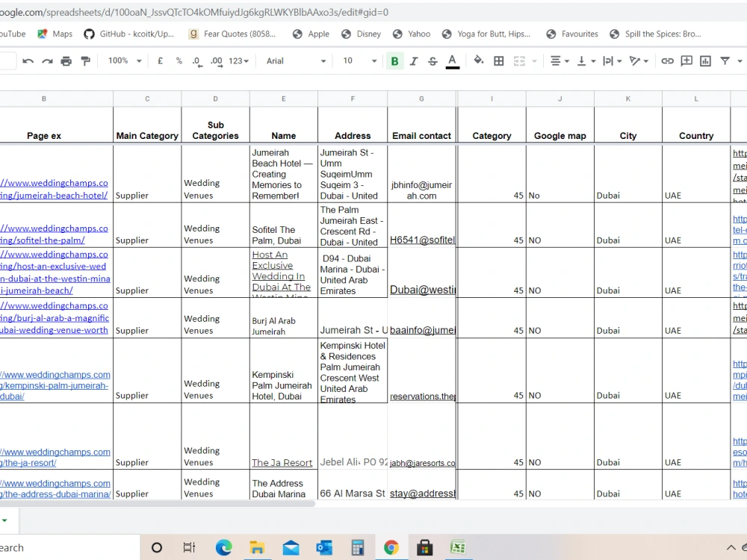Image resolution: width=747 pixels, height=560 pixels.
Task: Create a filter
Action: point(725,61)
